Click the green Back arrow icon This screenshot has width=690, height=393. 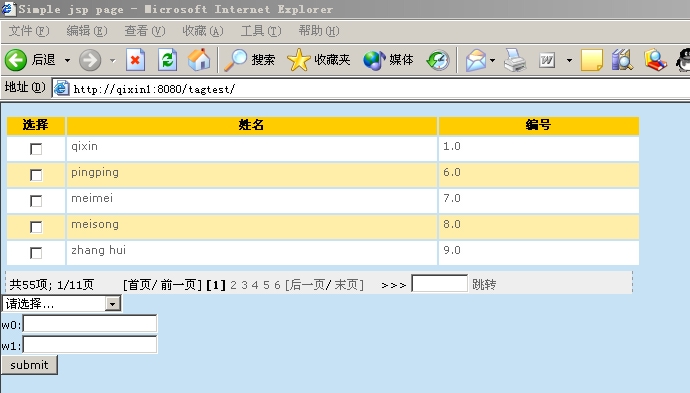16,60
